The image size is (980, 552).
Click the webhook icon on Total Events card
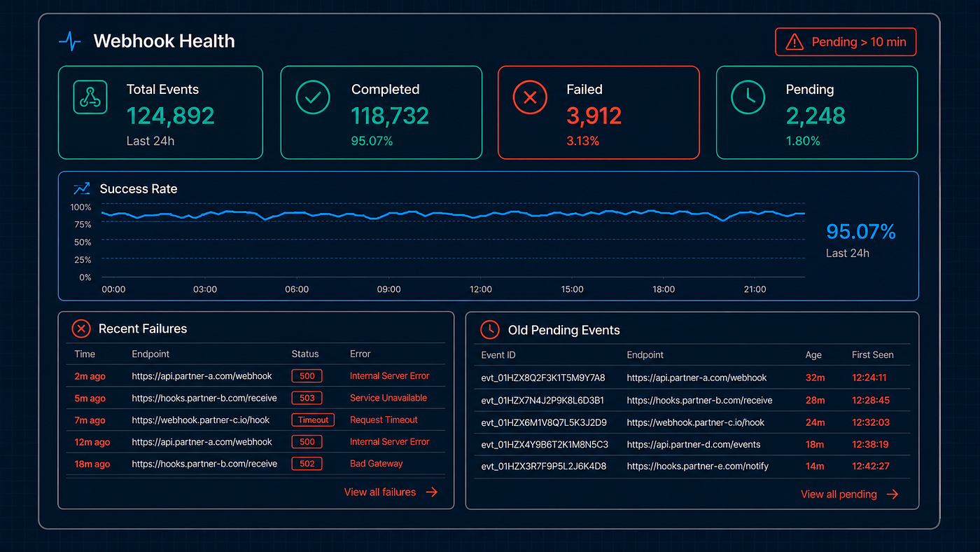90,97
